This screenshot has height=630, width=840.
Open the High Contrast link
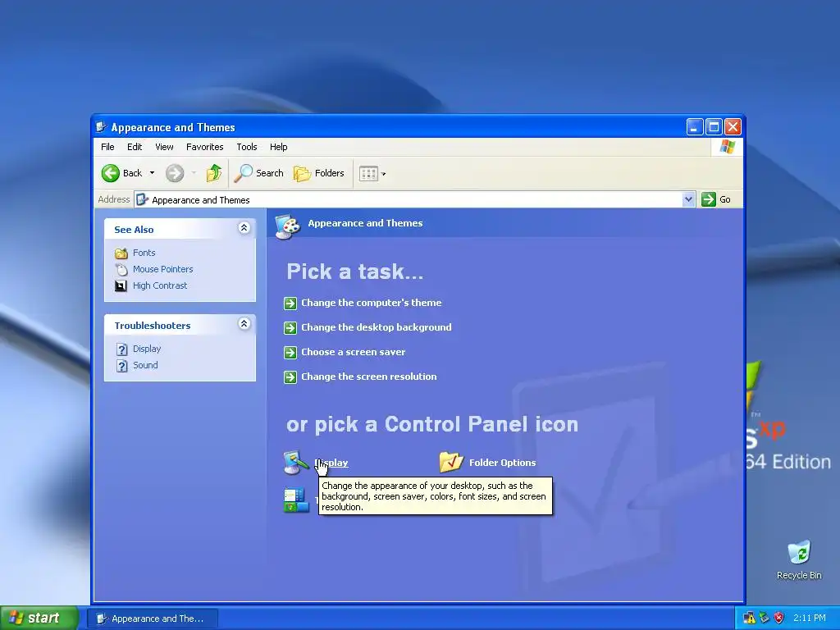coord(160,285)
